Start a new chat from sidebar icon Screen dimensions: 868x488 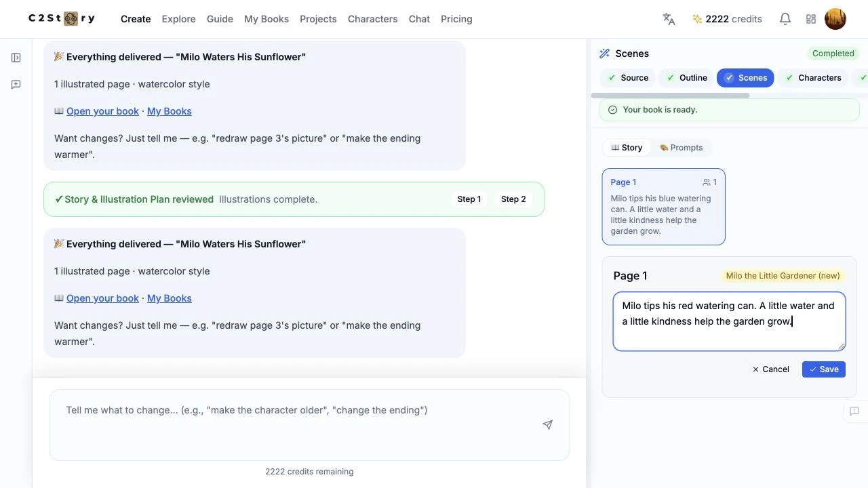coord(16,85)
